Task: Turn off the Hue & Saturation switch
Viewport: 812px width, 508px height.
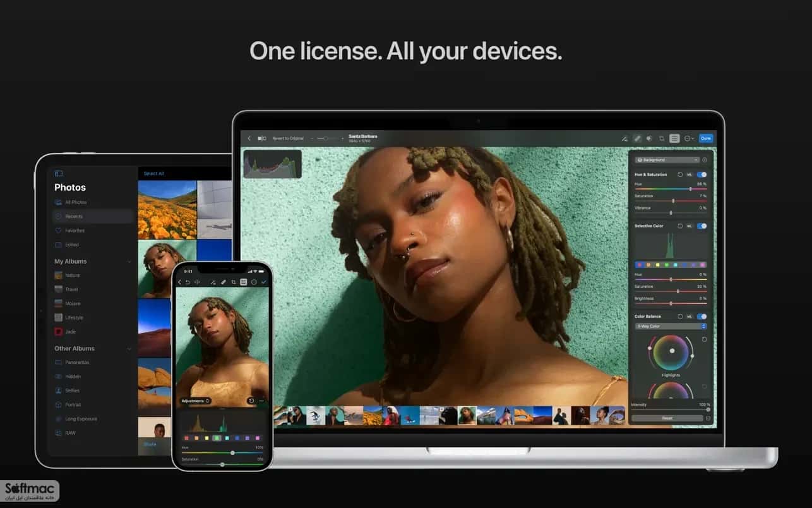Action: click(702, 174)
